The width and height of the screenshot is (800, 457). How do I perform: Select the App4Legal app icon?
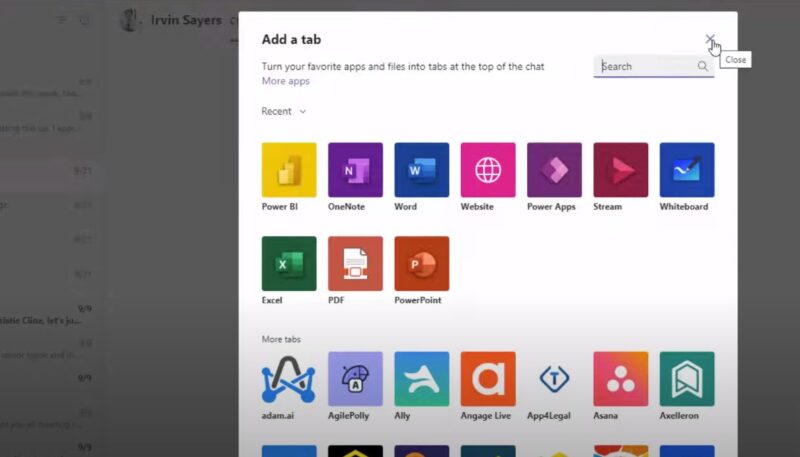(x=554, y=379)
